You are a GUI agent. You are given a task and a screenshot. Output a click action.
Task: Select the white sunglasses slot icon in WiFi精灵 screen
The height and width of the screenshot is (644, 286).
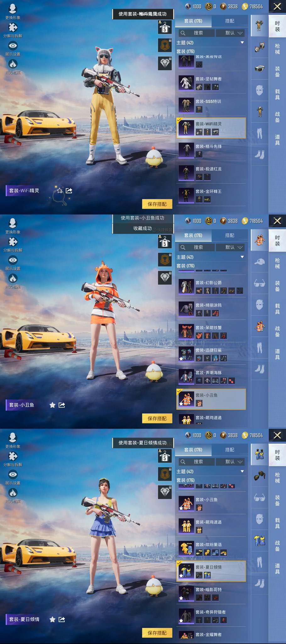click(260, 68)
